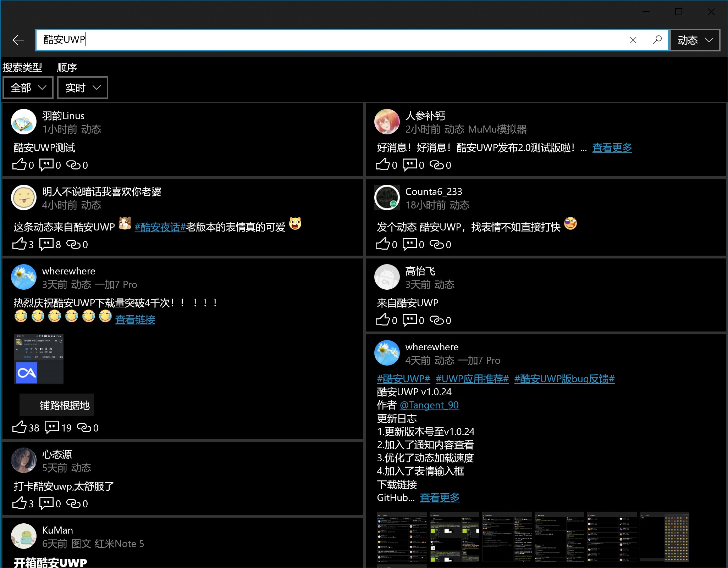Screen dimensions: 728x568
Task: Like wherewhere's 4千次 download post
Action: tap(20, 428)
